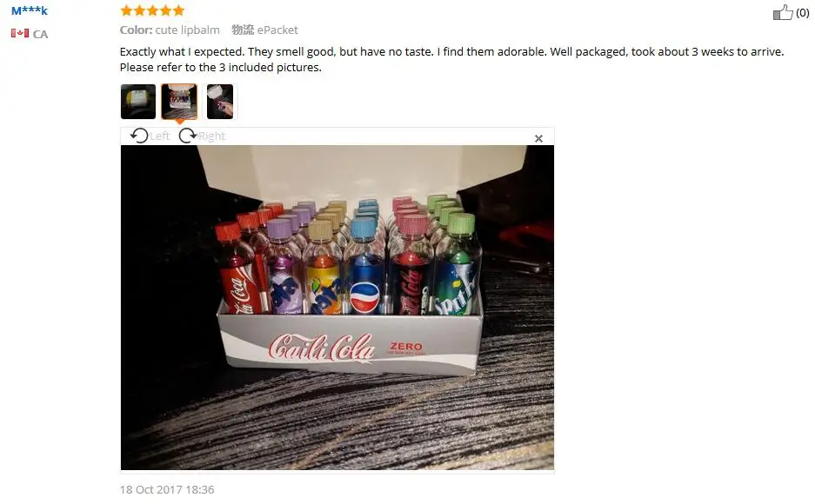Click the middle rating star
Screen dimensions: 815x504
point(153,10)
